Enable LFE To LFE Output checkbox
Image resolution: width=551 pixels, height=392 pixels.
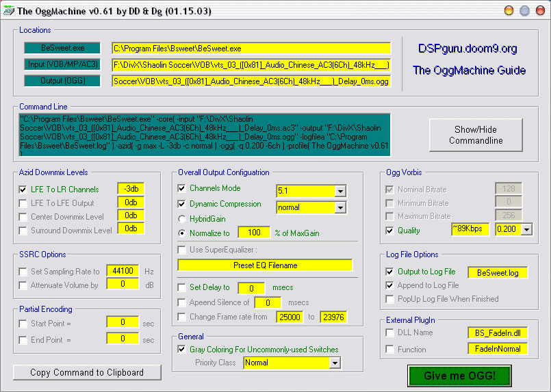pyautogui.click(x=23, y=203)
